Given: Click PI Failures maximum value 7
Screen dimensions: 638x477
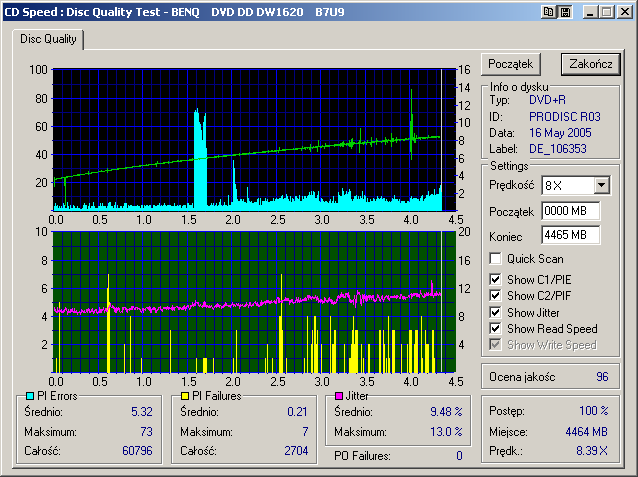Looking at the screenshot, I should pos(305,431).
